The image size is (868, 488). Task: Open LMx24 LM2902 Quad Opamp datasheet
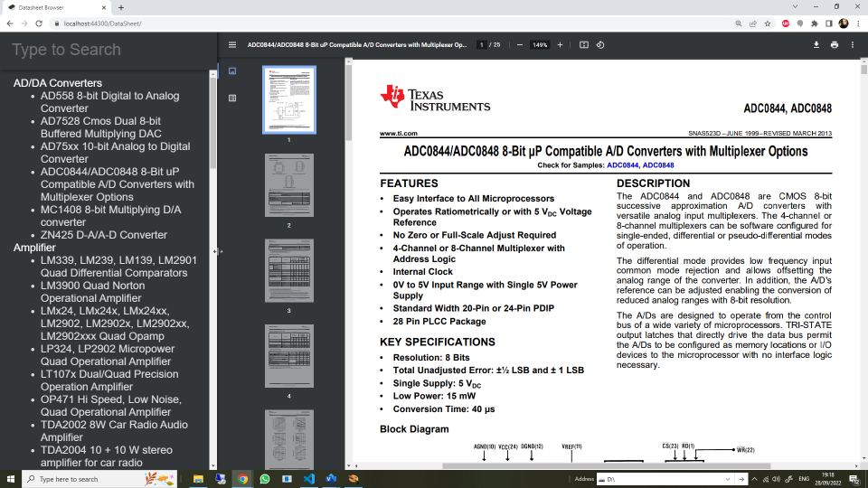115,324
